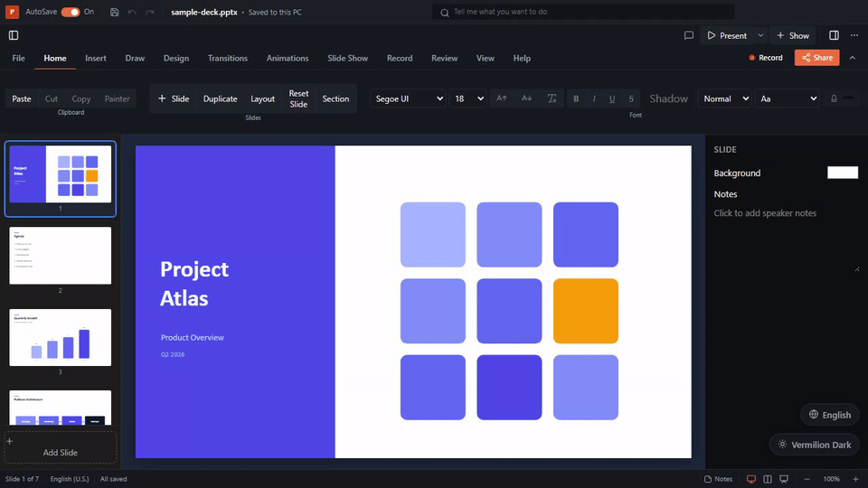Click the red-dot Record button
868x488 pixels.
(766, 58)
